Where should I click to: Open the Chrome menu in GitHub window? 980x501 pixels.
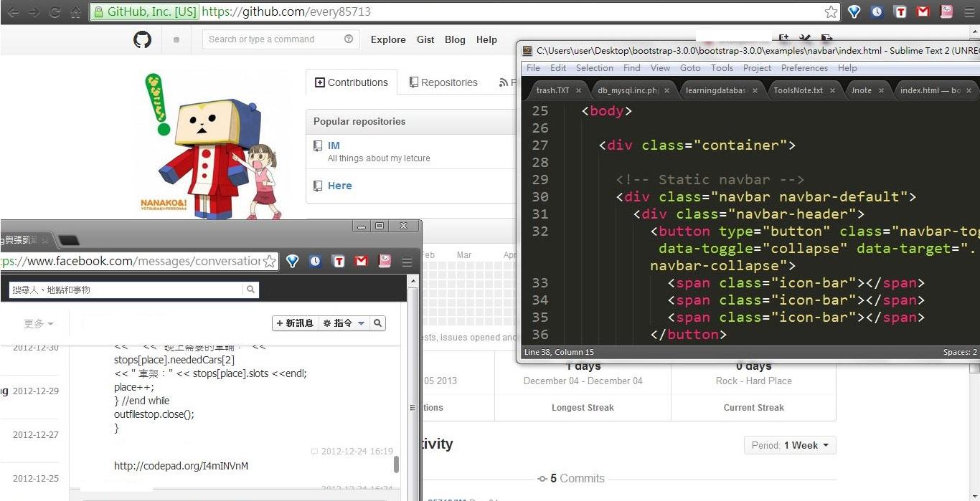pos(970,11)
